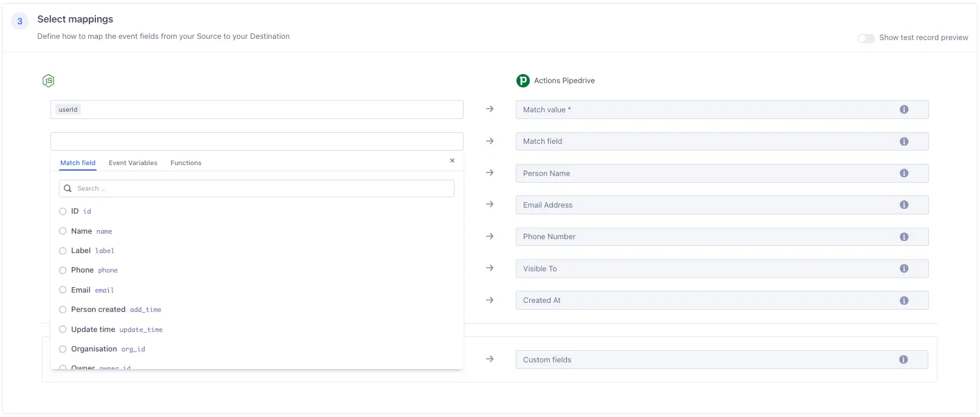Select the ID id radio option

coord(63,211)
